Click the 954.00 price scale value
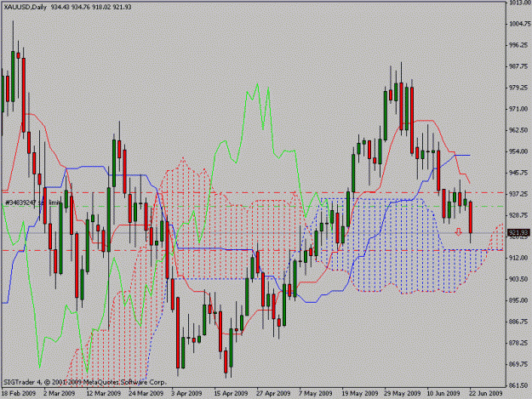Viewport: 532px width, 399px height. click(x=518, y=151)
